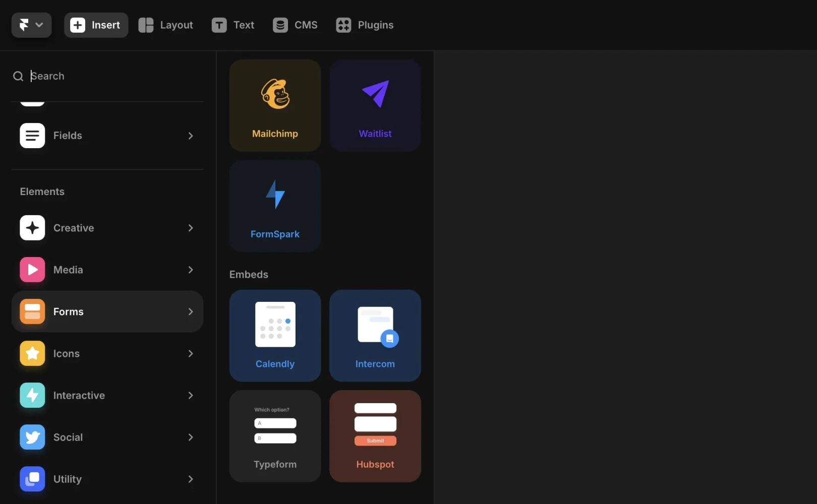Add the Calendly embed
This screenshot has width=817, height=504.
point(275,335)
